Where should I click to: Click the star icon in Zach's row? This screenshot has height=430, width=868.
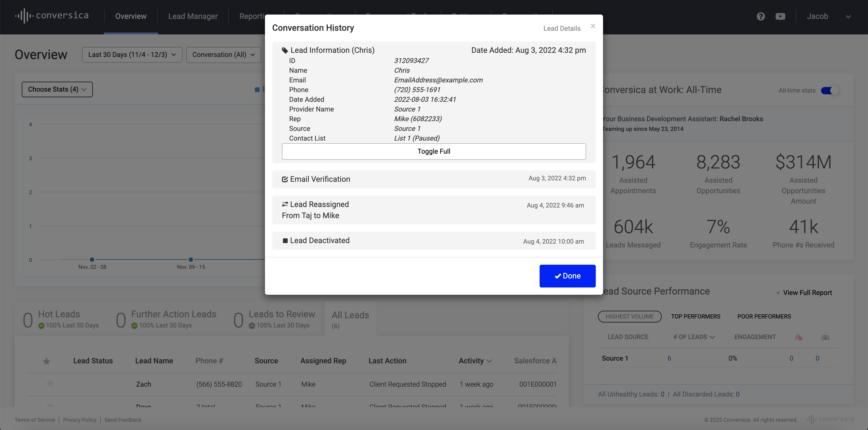50,383
